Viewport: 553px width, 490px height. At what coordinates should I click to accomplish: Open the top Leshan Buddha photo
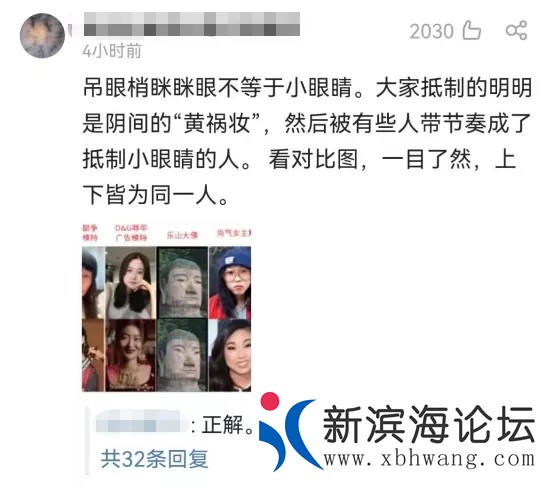[182, 282]
